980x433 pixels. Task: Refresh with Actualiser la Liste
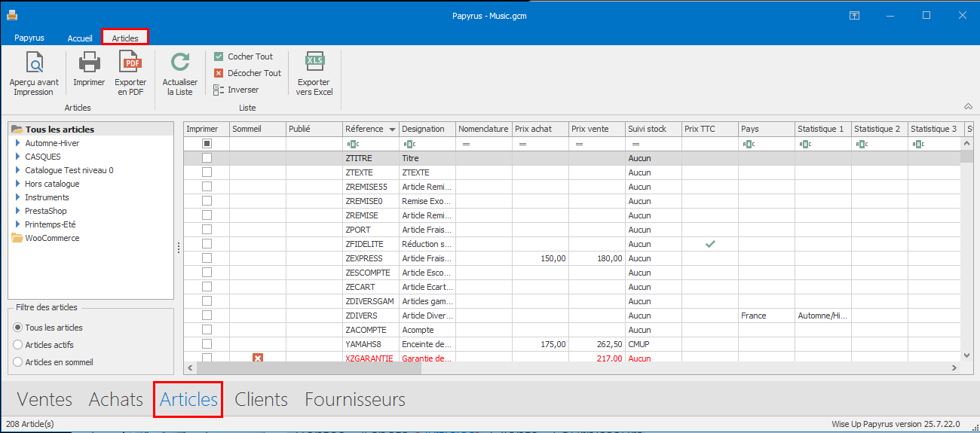(x=180, y=74)
